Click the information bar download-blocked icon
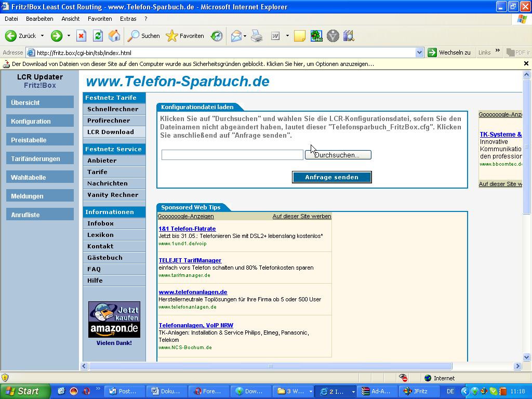The image size is (532, 399). [x=6, y=64]
